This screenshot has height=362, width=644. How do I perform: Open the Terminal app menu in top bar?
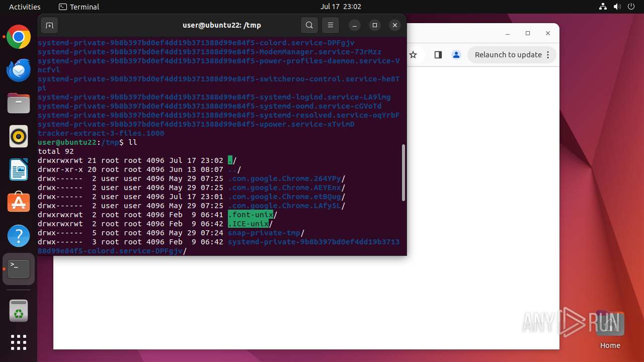(79, 7)
